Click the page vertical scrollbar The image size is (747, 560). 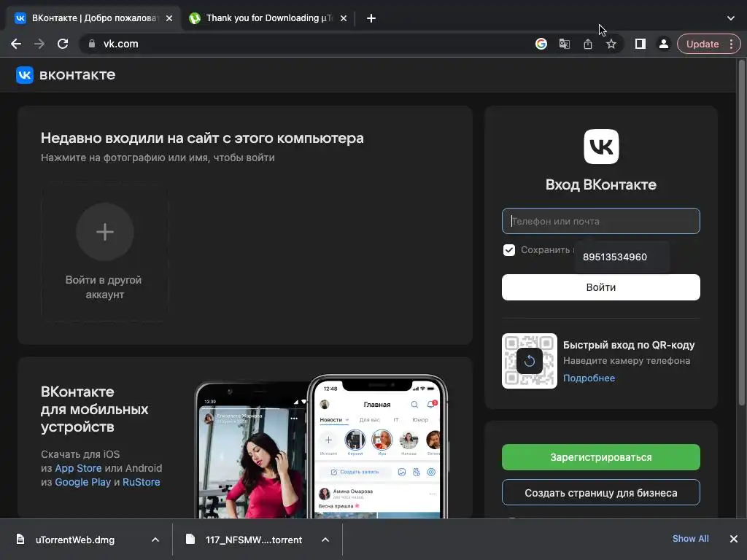coord(741,233)
